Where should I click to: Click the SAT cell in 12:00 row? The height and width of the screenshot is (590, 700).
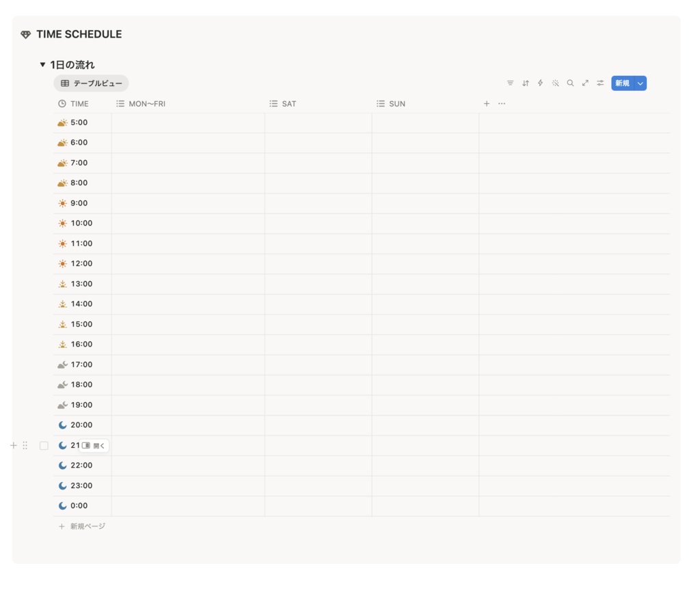coord(319,264)
